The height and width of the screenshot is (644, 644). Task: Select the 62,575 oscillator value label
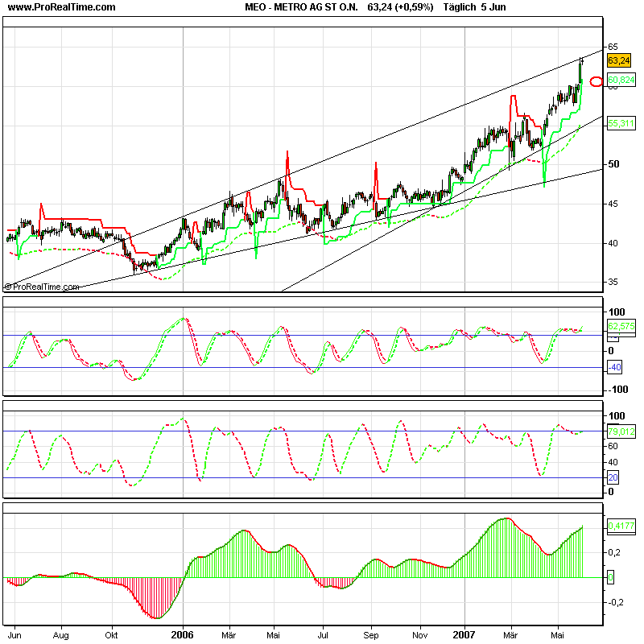pos(621,326)
